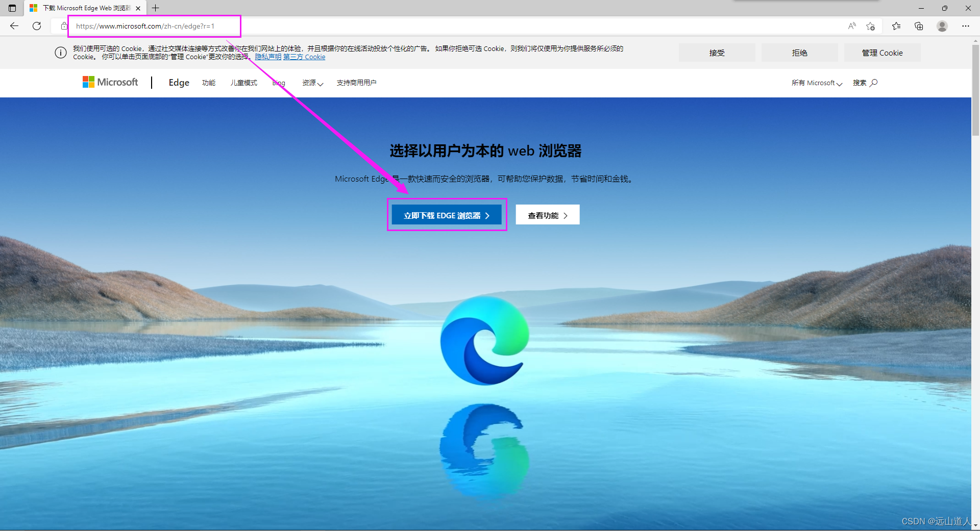980x531 pixels.
Task: Click the search magnifier icon in the page header
Action: coord(874,83)
